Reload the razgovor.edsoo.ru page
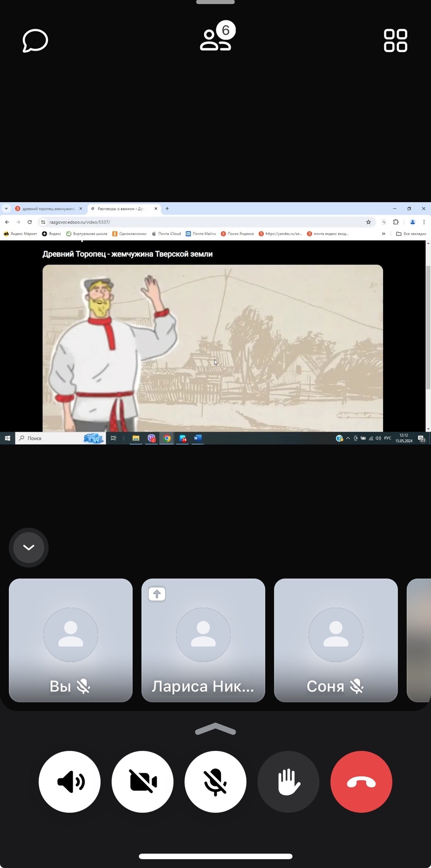The width and height of the screenshot is (431, 868). tap(29, 222)
